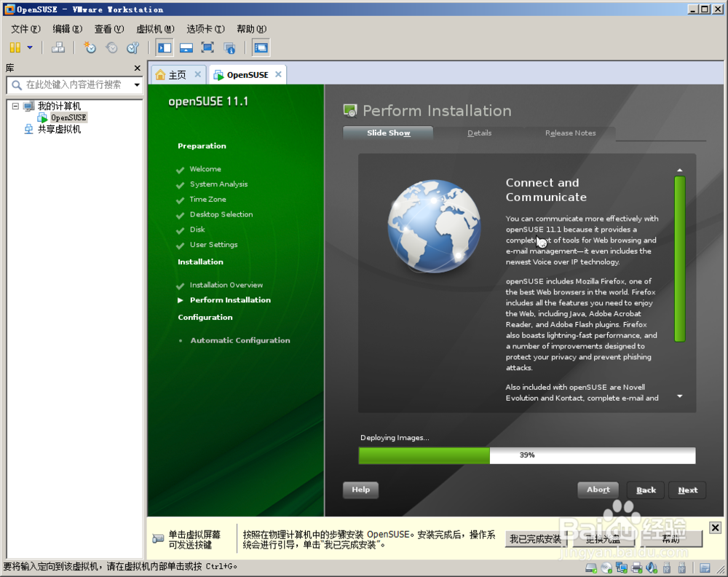728x577 pixels.
Task: Select 我的计算机 in the library tree
Action: coord(59,106)
